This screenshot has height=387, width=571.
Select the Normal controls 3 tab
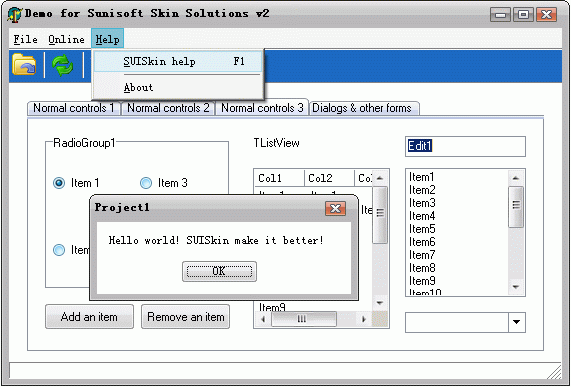[x=262, y=107]
